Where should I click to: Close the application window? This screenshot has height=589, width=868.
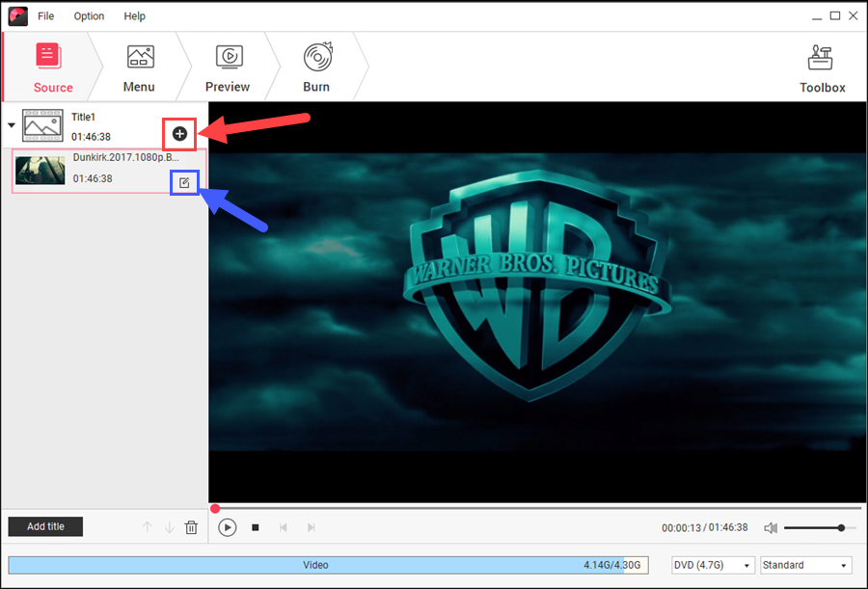coord(854,15)
